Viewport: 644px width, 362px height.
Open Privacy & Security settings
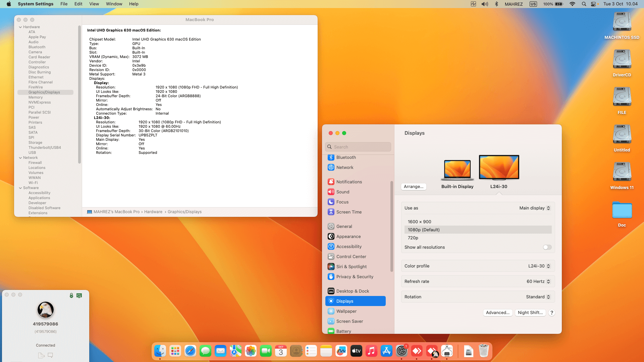355,277
